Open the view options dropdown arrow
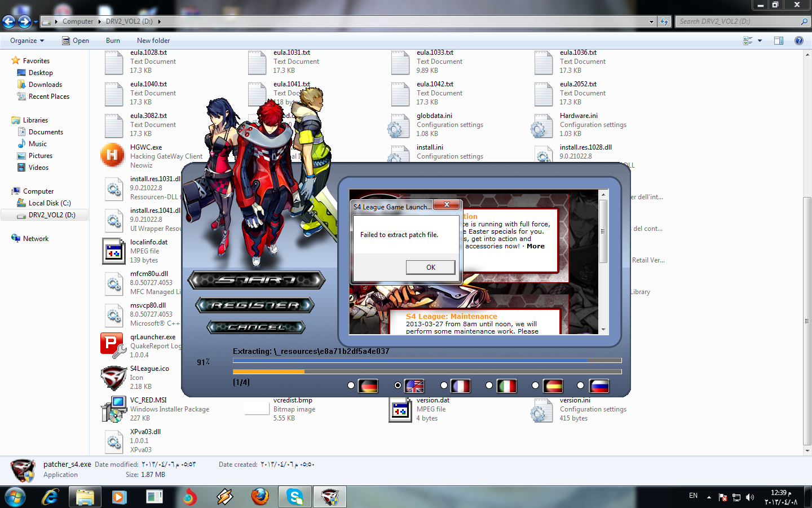The image size is (812, 508). point(760,41)
